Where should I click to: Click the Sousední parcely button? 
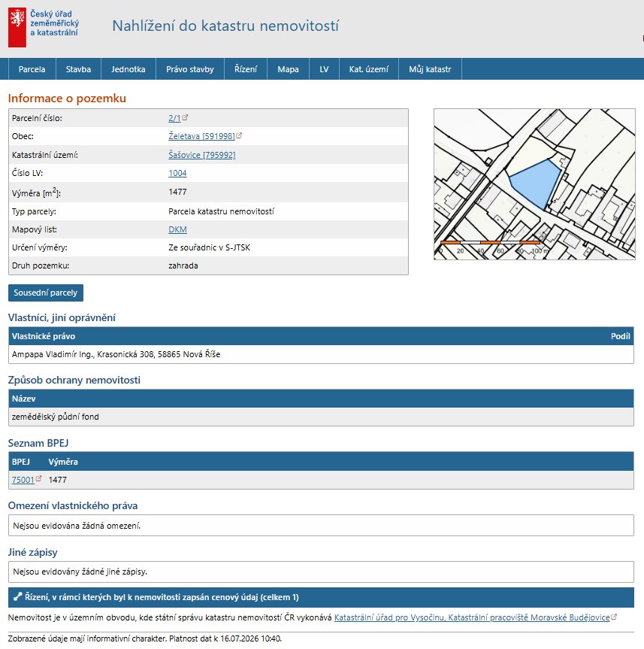tap(46, 293)
